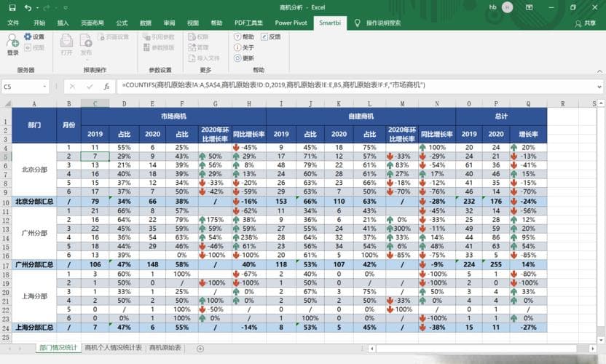Switch to the 数据 ribbon tab
Screen dimensions: 606x364
click(x=146, y=23)
